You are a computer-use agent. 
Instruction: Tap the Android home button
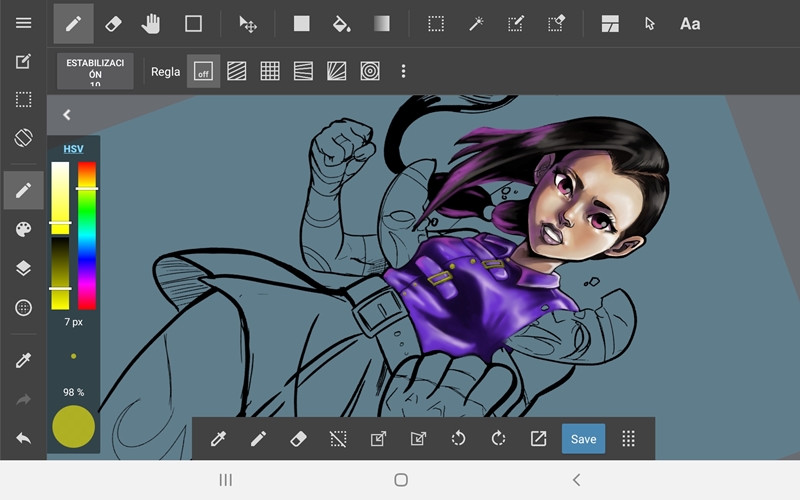coord(401,480)
